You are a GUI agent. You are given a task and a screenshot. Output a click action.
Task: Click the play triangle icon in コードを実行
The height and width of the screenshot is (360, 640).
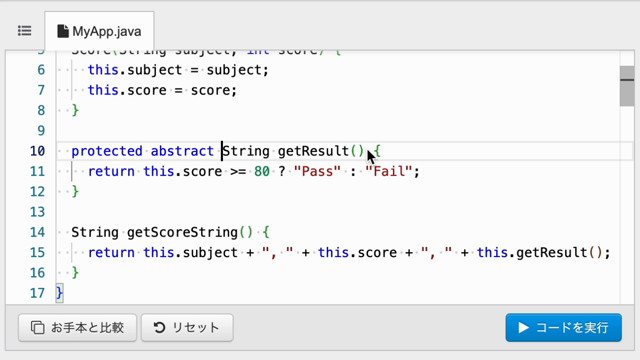(x=523, y=327)
